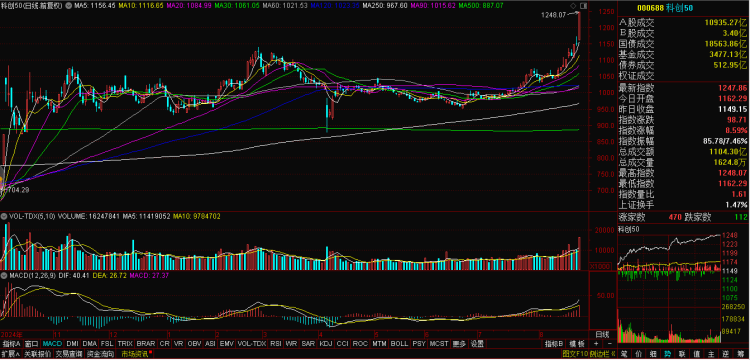Toggle the BOLL indicator
750x360 pixels.
pyautogui.click(x=399, y=344)
